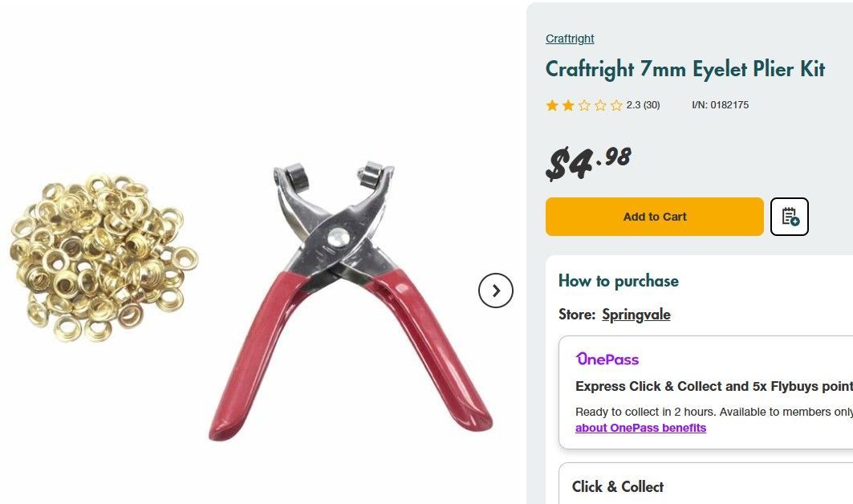The width and height of the screenshot is (853, 504).
Task: Click the How to purchase heading
Action: pos(619,282)
